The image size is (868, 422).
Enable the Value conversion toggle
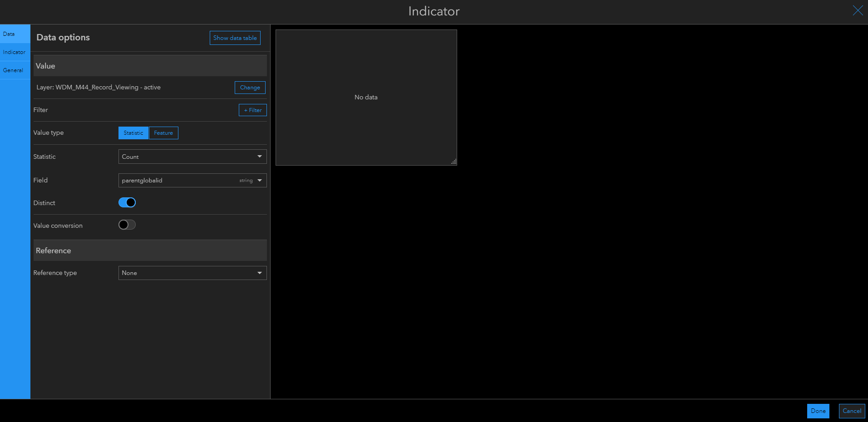pyautogui.click(x=127, y=225)
